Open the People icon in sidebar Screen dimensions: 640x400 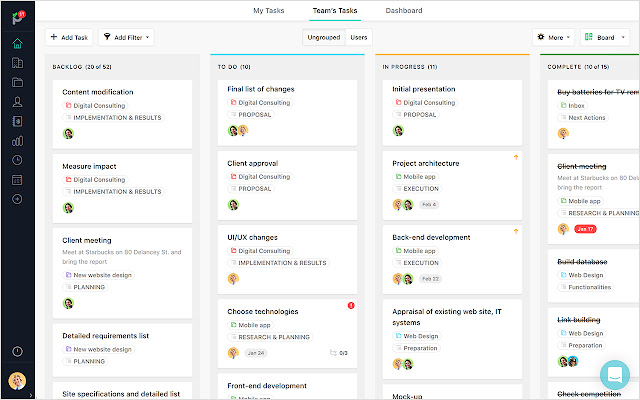[17, 102]
